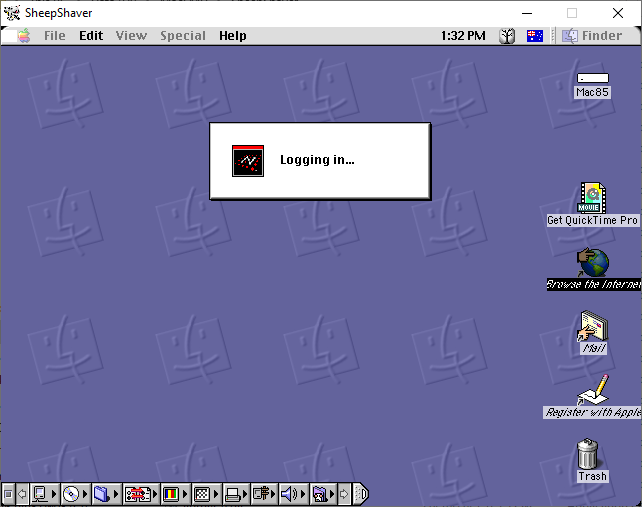The height and width of the screenshot is (507, 642).
Task: Click the File Sharing folder icon
Action: click(101, 494)
